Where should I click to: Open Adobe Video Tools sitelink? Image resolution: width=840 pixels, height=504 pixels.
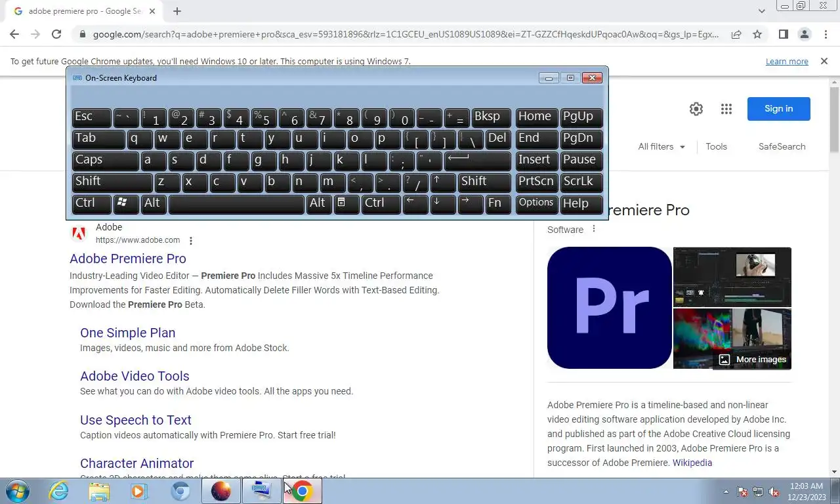tap(135, 376)
